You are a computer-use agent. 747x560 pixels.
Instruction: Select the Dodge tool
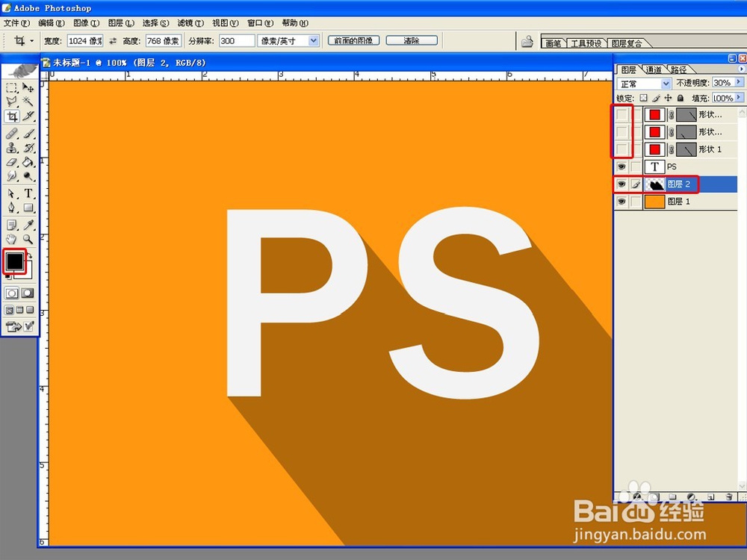[x=28, y=176]
